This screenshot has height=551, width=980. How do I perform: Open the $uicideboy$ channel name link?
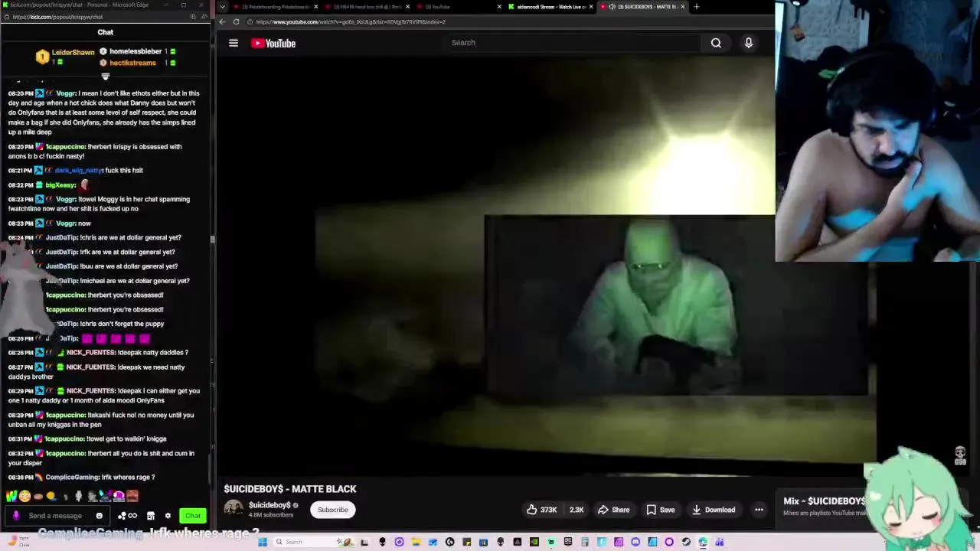click(x=269, y=505)
